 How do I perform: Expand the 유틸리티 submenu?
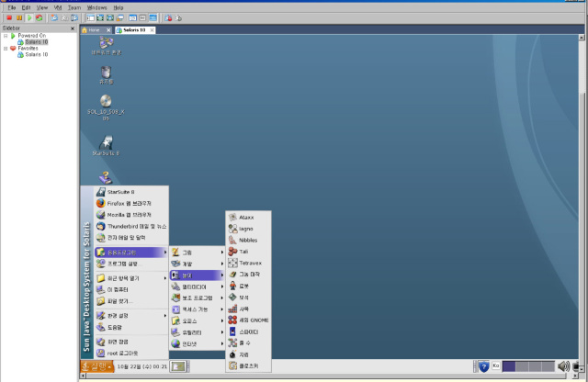(198, 332)
